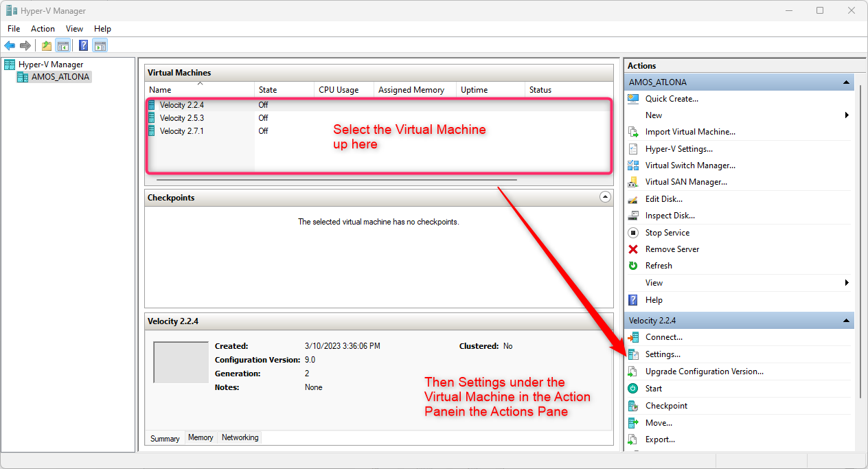Click the Back arrow toolbar icon
Viewport: 868px width, 469px height.
coord(10,46)
